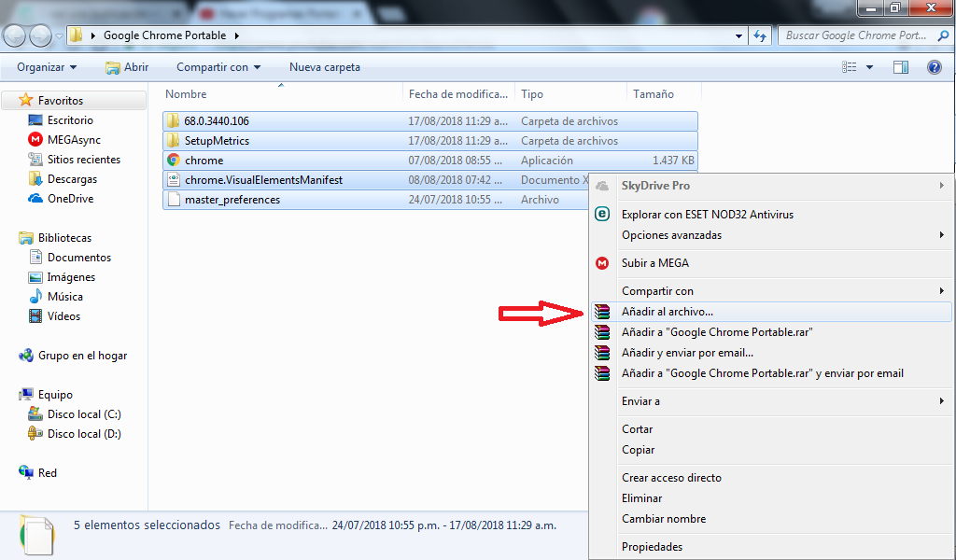
Task: Toggle the preview pane icon
Action: (901, 67)
